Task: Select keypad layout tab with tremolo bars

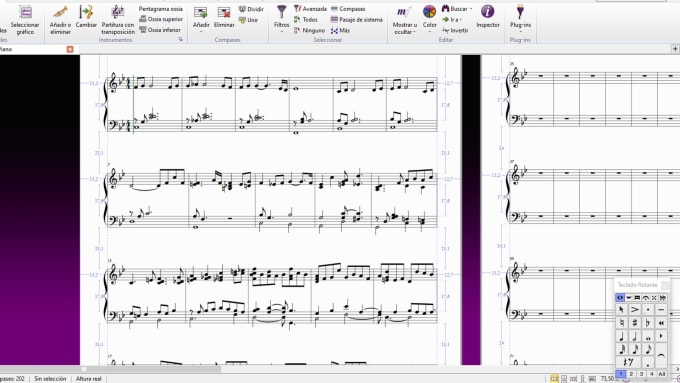Action: click(x=637, y=298)
